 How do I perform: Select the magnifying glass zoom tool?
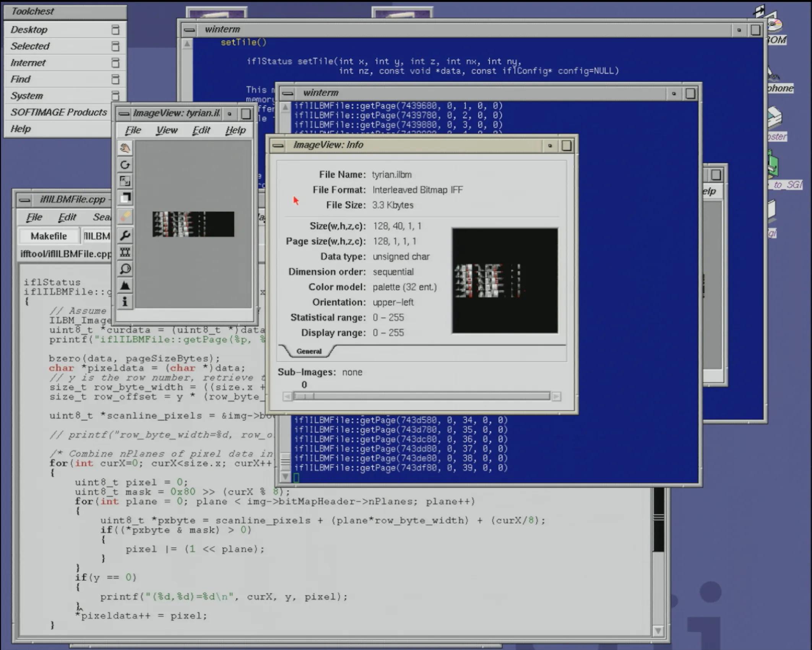tap(125, 269)
